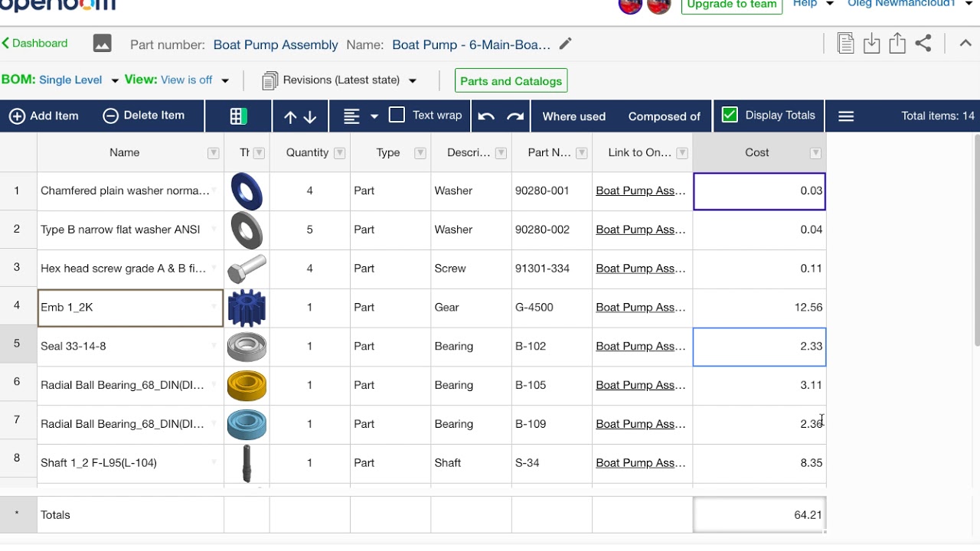Open the column layout grid icon
This screenshot has width=980, height=551.
coord(238,116)
